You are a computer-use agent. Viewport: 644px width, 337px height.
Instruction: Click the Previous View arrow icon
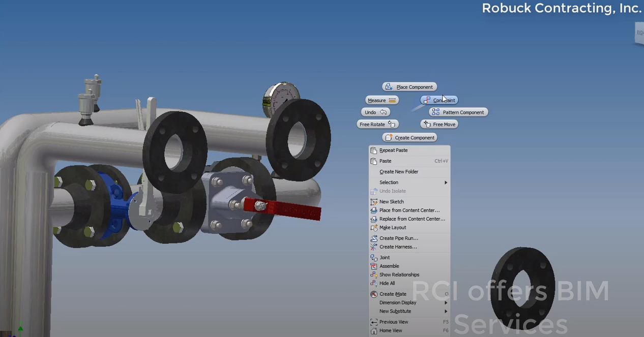tap(374, 322)
